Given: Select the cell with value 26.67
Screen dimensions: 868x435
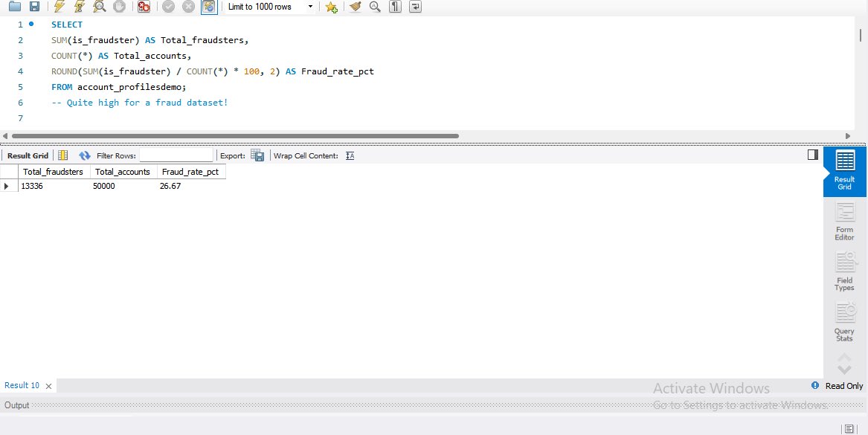Looking at the screenshot, I should [191, 186].
